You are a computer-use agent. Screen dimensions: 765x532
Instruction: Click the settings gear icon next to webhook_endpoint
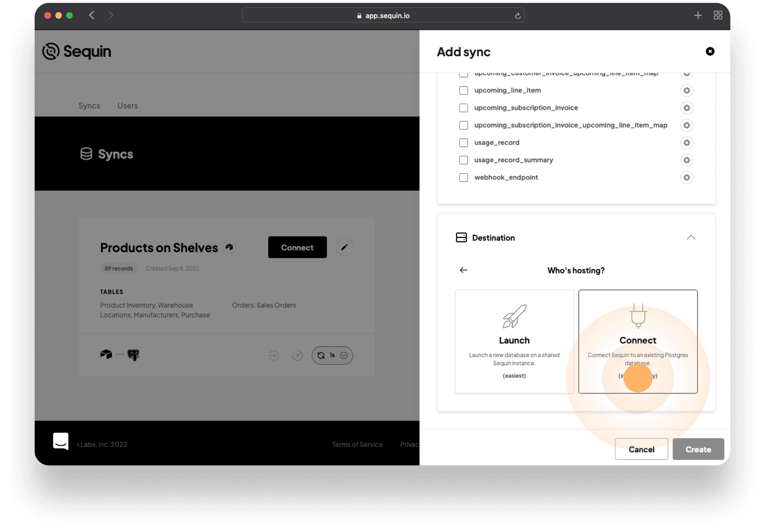tap(686, 177)
